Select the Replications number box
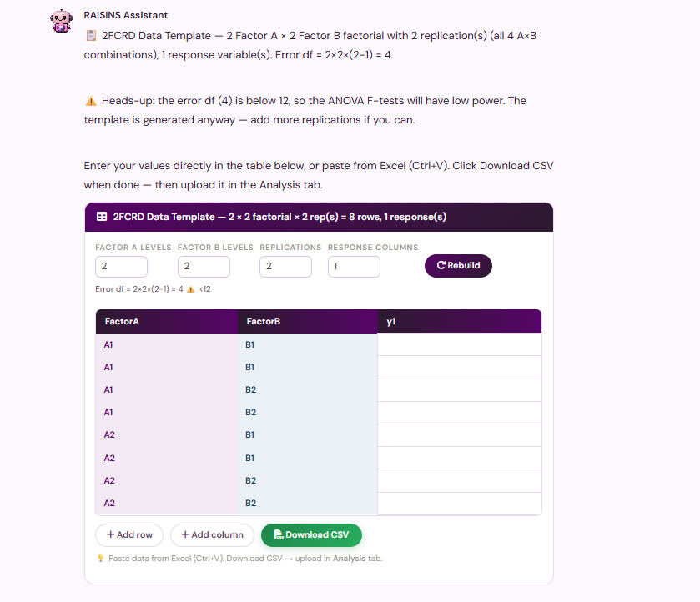Screen dimensions: 700x602 (285, 267)
